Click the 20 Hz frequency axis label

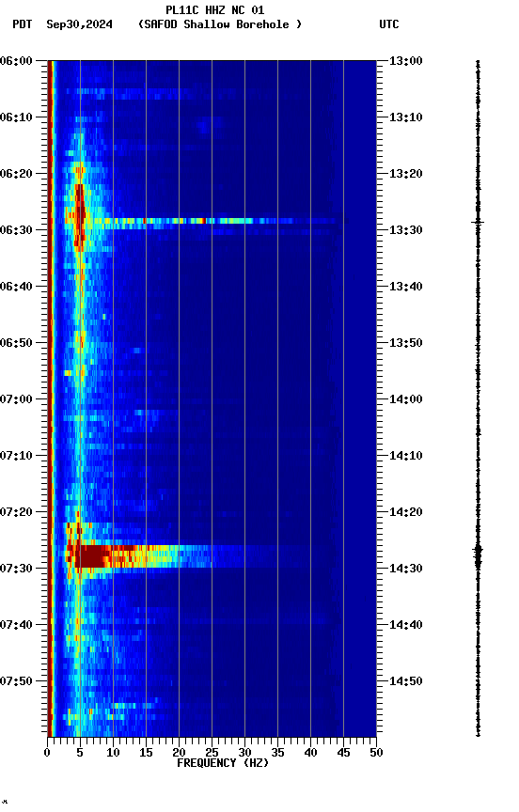pos(179,754)
